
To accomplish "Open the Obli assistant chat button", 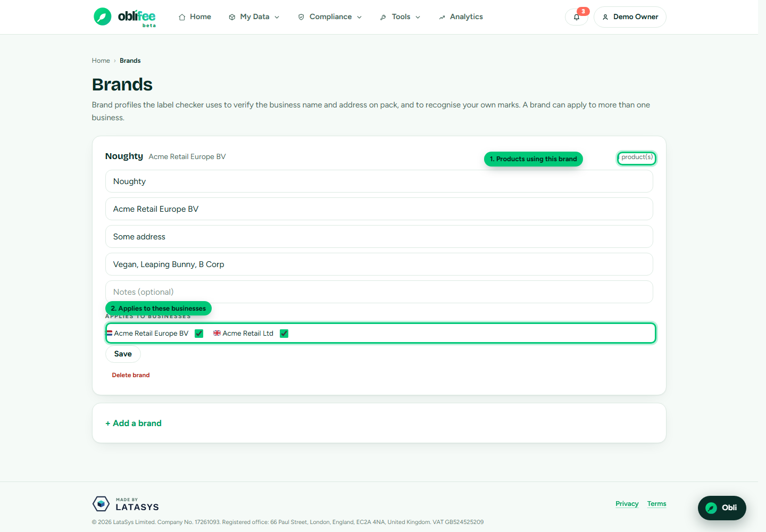I will (x=722, y=508).
